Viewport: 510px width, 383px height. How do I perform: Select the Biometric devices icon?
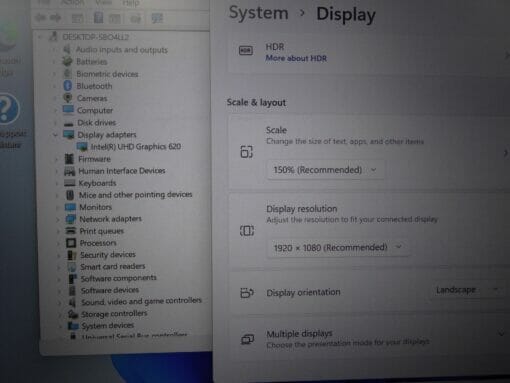point(68,73)
